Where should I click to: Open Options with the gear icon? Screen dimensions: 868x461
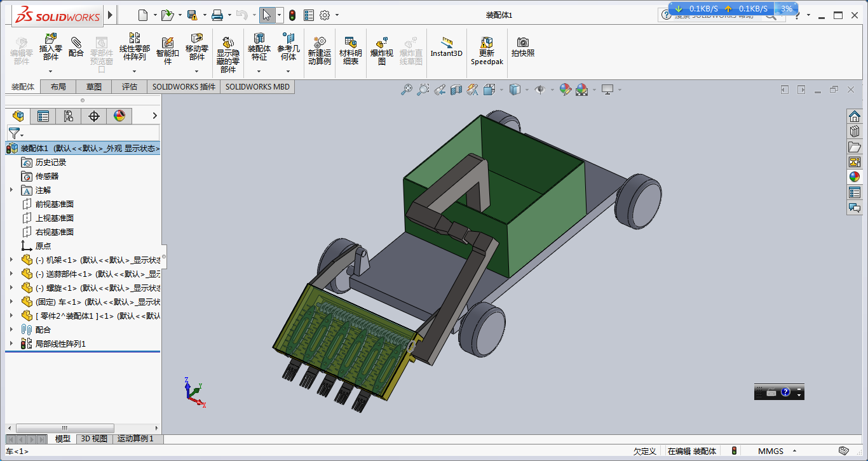pyautogui.click(x=325, y=15)
